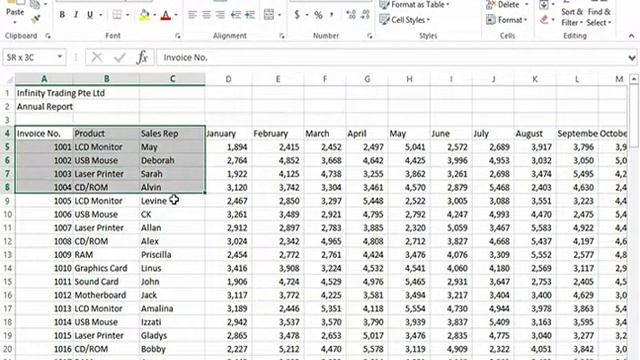Click the Insert Function fx icon

[142, 58]
